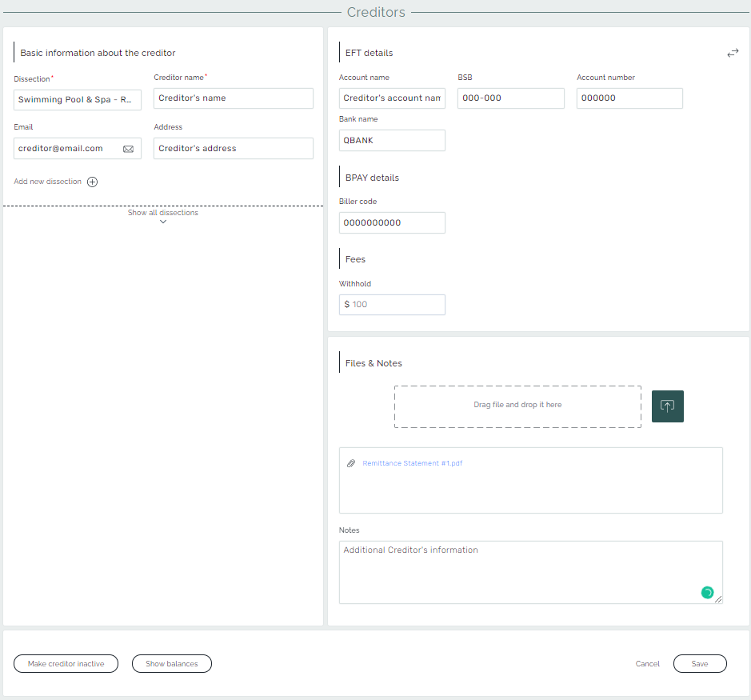Viewport: 751px width, 700px height.
Task: Click the Biller code input
Action: pyautogui.click(x=392, y=223)
